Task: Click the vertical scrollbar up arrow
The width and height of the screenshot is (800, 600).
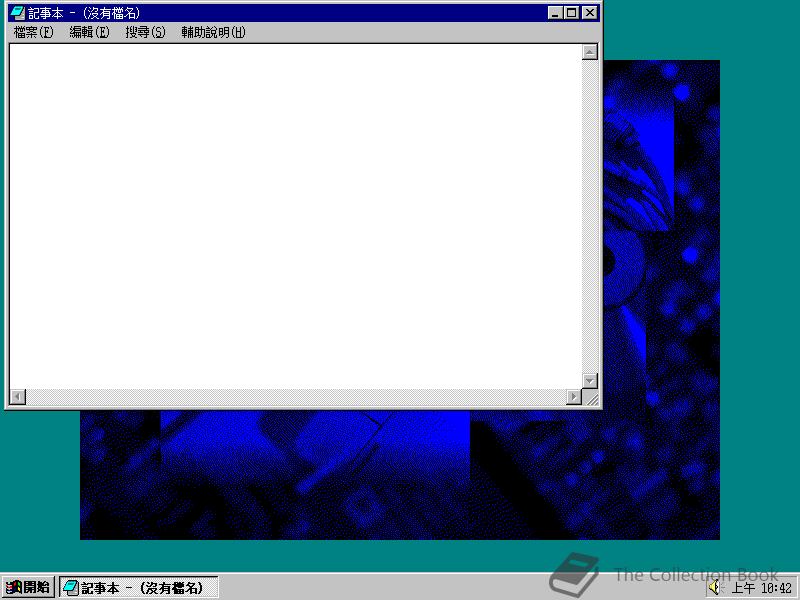Action: [x=590, y=52]
